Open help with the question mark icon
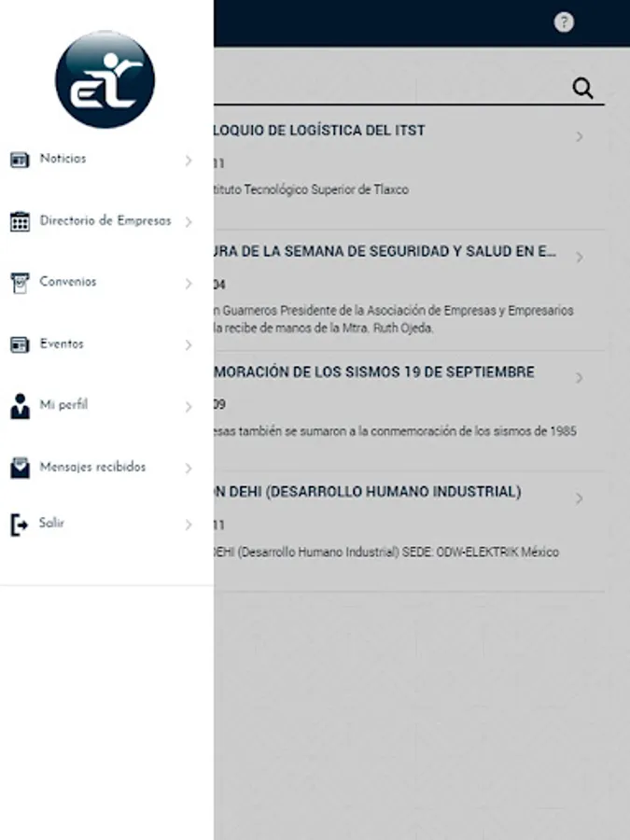 tap(564, 22)
